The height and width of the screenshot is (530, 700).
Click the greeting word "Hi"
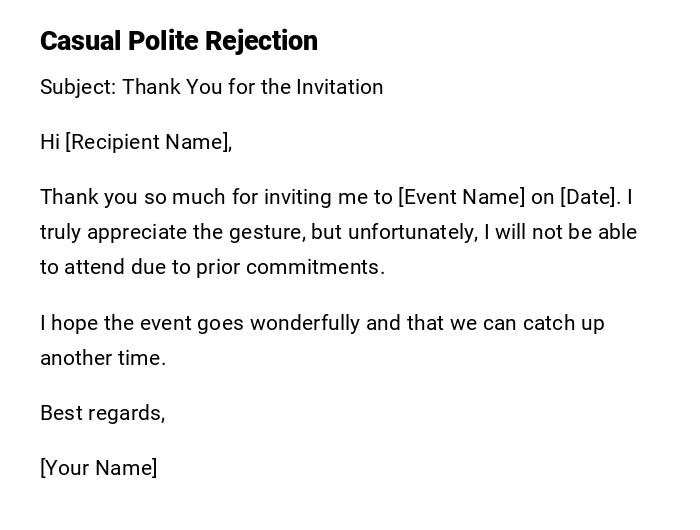pos(50,142)
